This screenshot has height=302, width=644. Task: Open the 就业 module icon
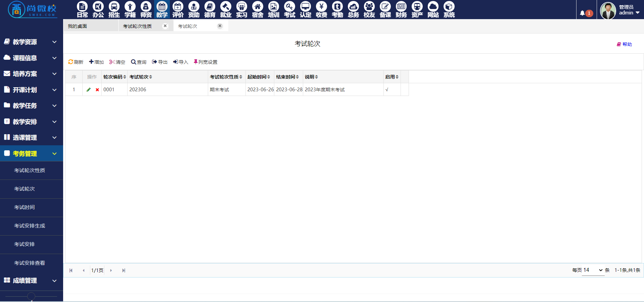(226, 9)
